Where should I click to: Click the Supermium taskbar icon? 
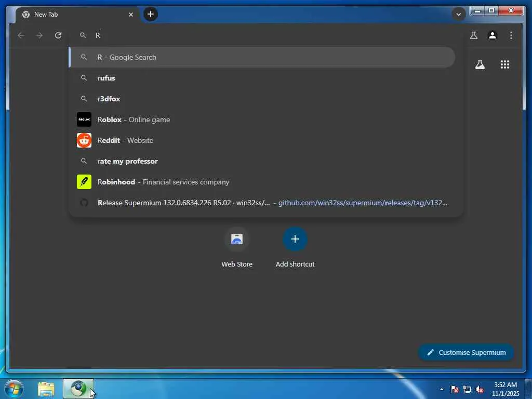click(78, 389)
